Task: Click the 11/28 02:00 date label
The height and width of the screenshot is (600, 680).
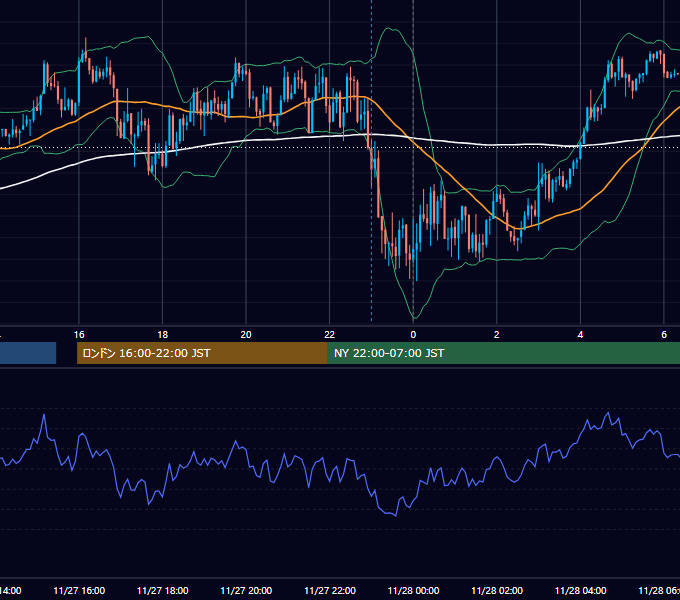Action: click(x=497, y=590)
